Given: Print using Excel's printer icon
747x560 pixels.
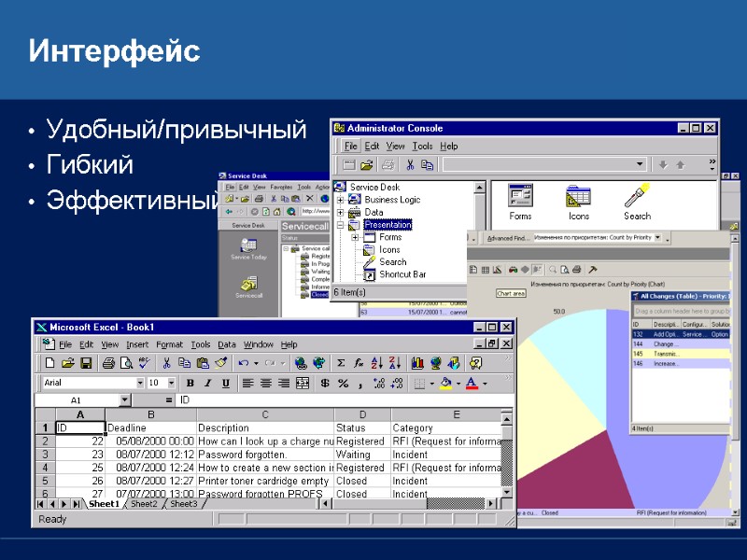Looking at the screenshot, I should pyautogui.click(x=108, y=363).
